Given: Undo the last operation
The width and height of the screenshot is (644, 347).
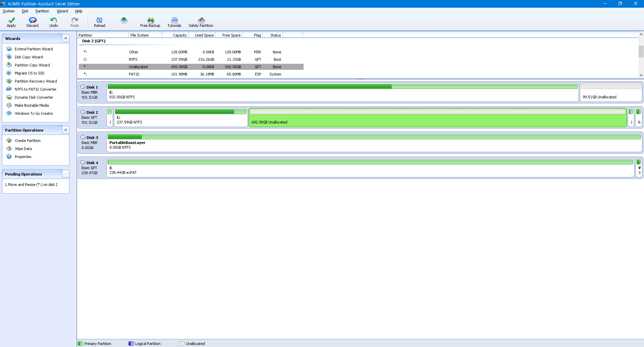Looking at the screenshot, I should coord(54,22).
